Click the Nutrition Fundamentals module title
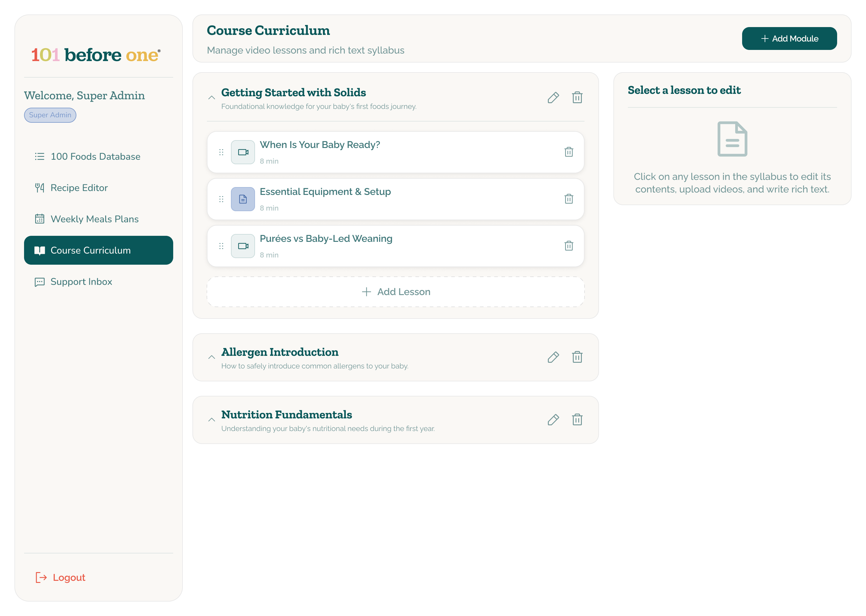This screenshot has width=866, height=616. 287,414
